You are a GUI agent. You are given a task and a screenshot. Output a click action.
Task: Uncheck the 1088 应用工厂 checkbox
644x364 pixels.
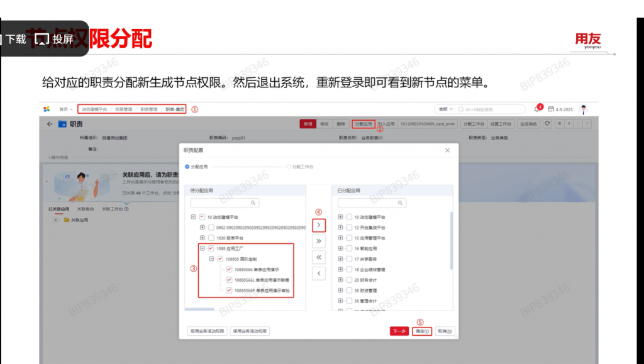pos(211,248)
